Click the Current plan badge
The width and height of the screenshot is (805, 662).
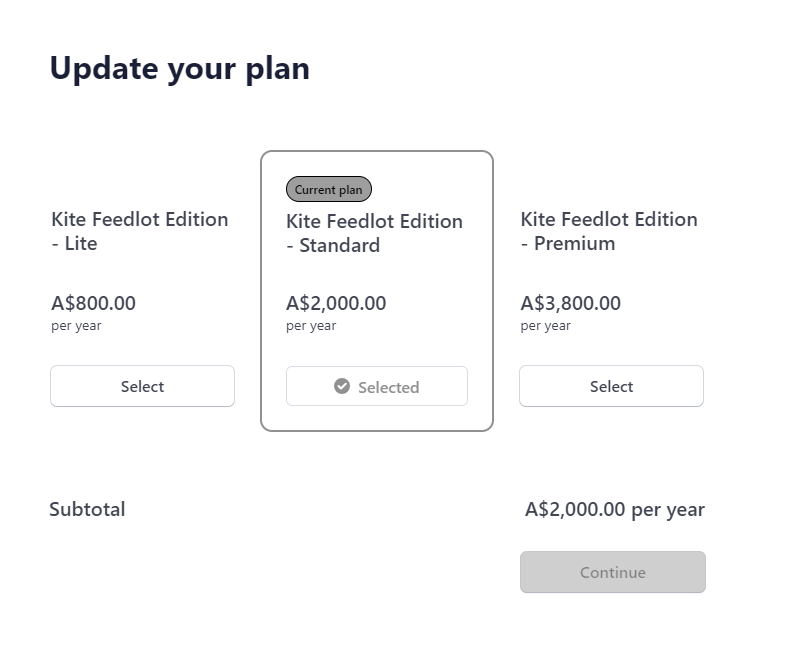click(x=328, y=189)
